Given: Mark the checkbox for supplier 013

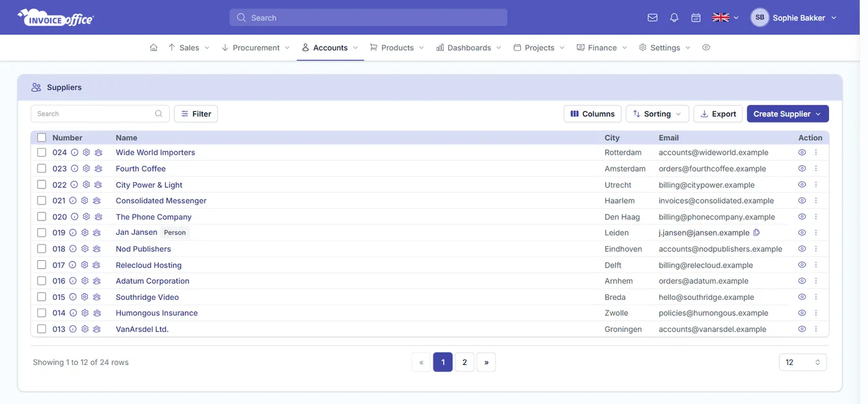Looking at the screenshot, I should [42, 329].
